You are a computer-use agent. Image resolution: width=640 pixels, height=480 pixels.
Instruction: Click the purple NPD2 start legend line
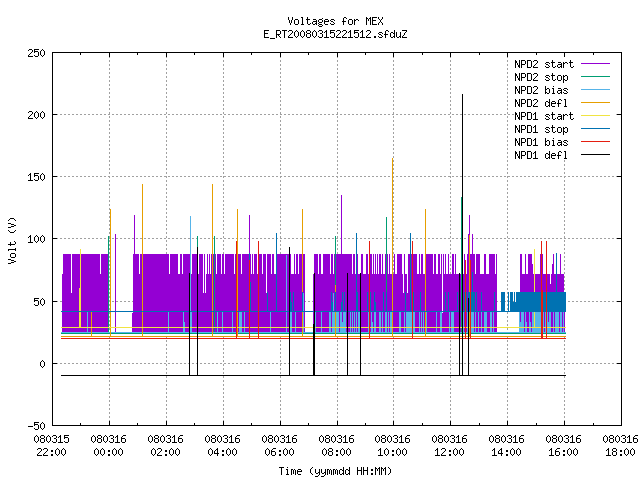pyautogui.click(x=596, y=64)
